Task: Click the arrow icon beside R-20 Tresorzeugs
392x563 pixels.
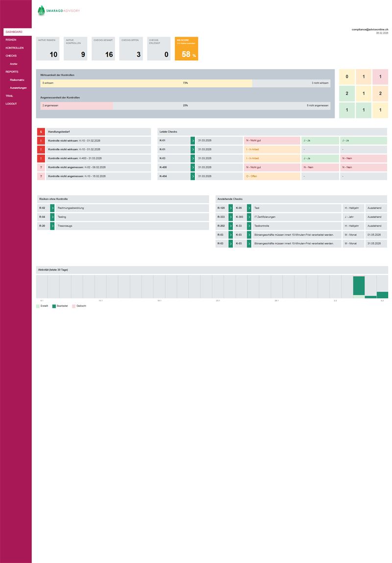Action: 52,226
